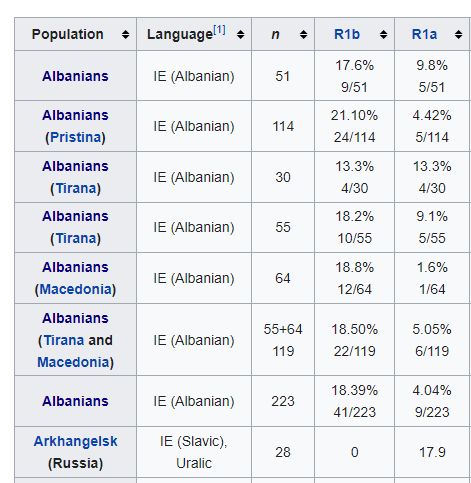Open footnote reference [1] beside Language

[219, 30]
